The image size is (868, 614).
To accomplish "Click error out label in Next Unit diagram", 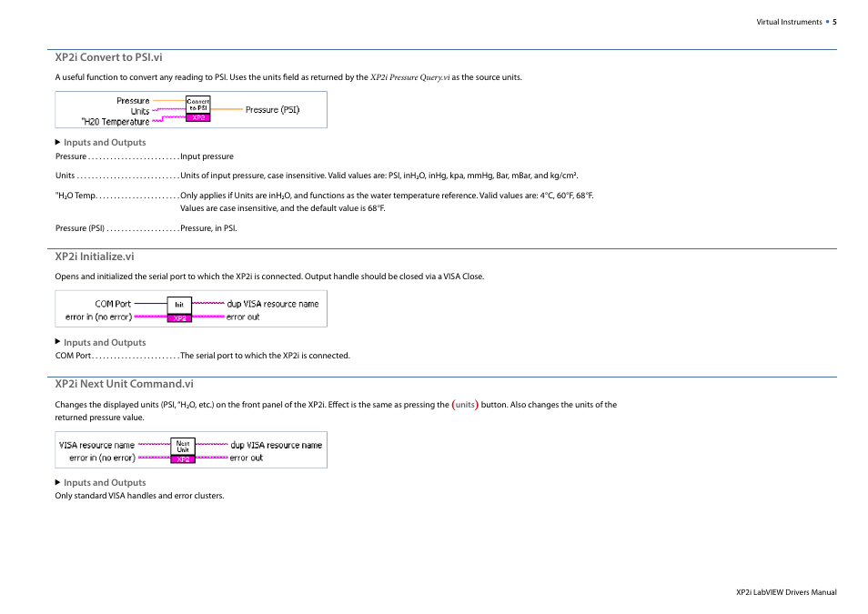I will pos(247,458).
